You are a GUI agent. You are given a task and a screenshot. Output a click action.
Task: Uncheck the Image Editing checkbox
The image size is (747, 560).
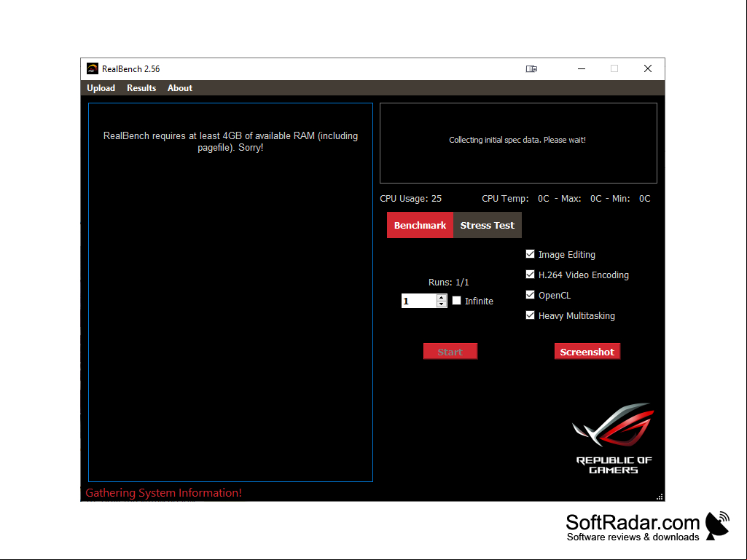point(530,254)
